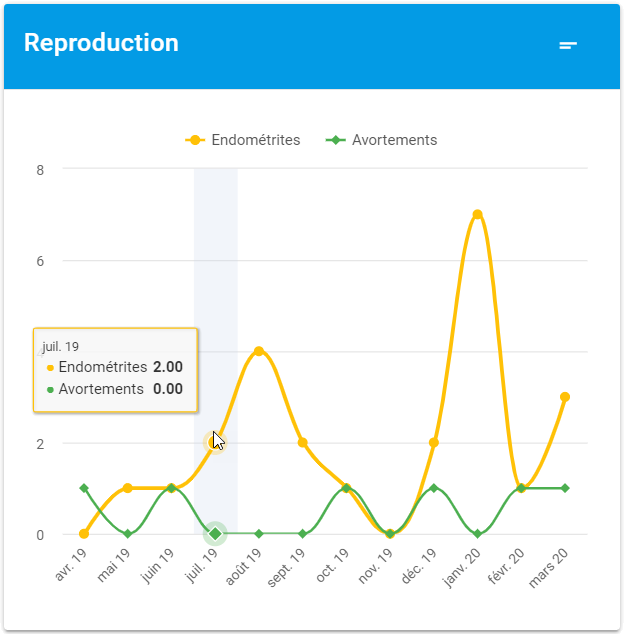Click tooltip value Avortements 0.00
The image size is (624, 634).
click(x=168, y=389)
